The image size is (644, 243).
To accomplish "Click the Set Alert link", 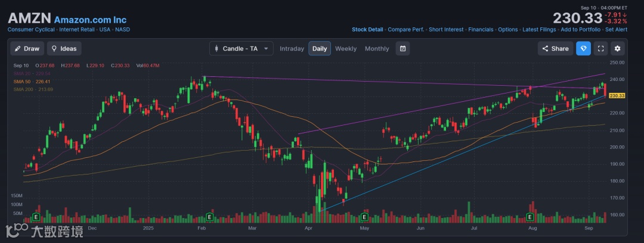I will click(616, 29).
